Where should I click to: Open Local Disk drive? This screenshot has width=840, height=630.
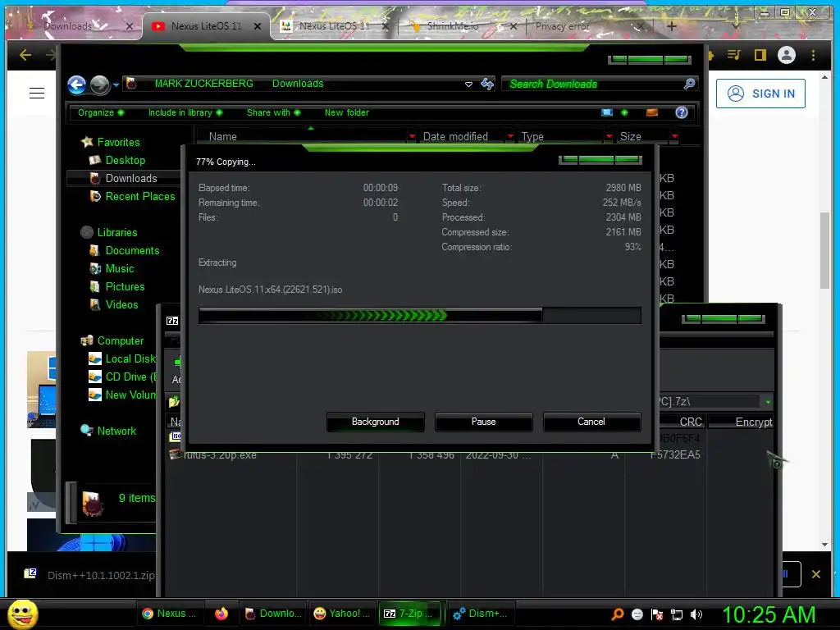coord(130,359)
